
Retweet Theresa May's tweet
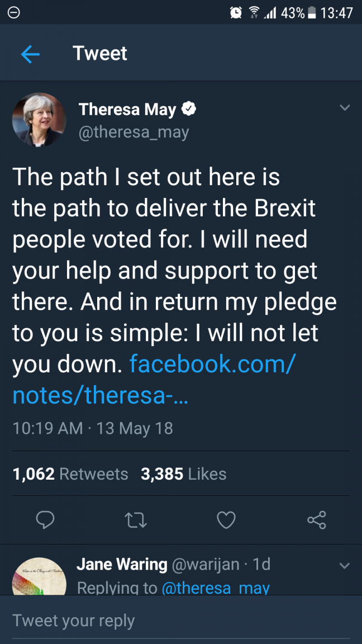pos(135,520)
